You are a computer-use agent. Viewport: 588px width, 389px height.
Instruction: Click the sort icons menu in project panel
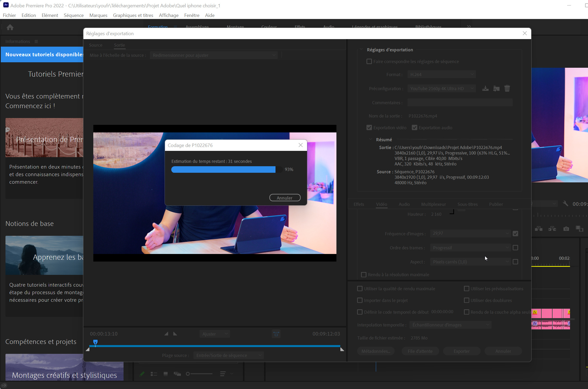[223, 374]
